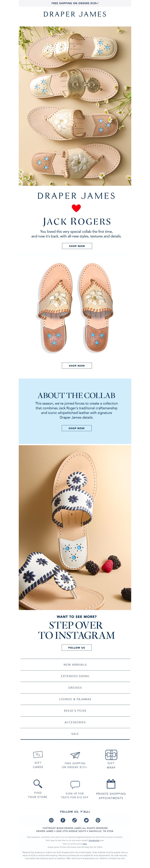Open the Sale category link
Image resolution: width=150 pixels, height=868 pixels.
click(x=75, y=734)
